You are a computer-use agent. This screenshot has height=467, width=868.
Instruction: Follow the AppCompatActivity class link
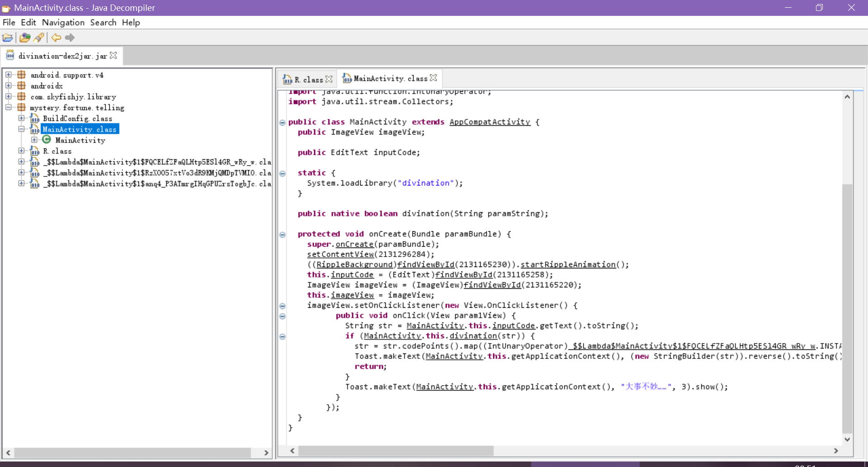pos(490,122)
